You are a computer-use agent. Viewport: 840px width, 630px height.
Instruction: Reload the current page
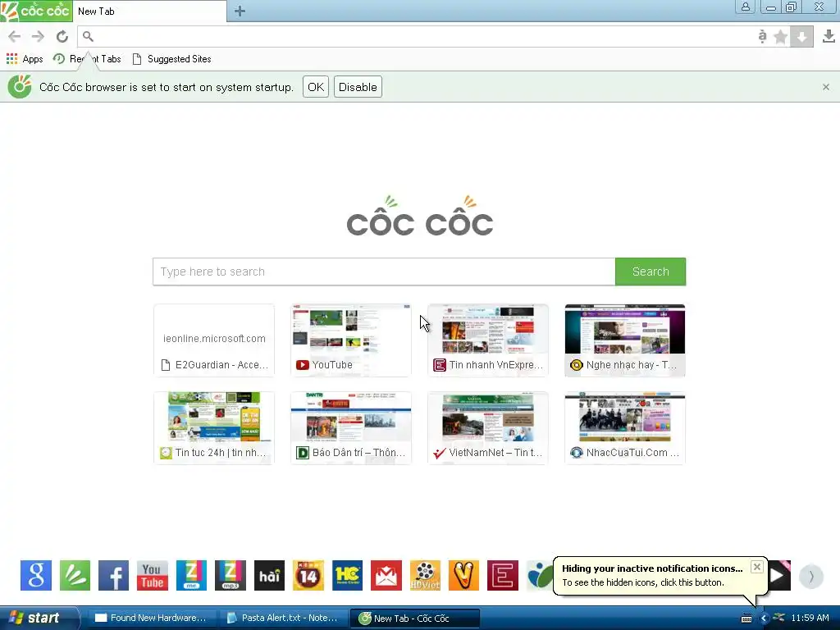click(x=62, y=36)
